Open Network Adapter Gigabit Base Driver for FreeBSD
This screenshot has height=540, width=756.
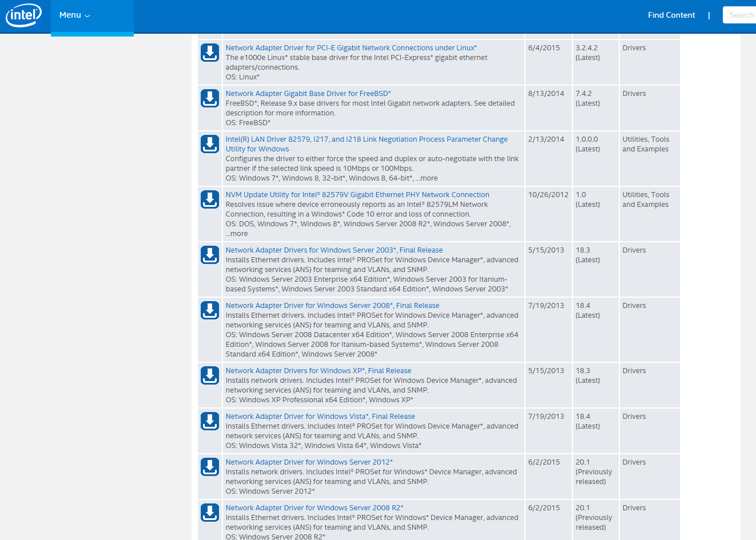(x=308, y=94)
